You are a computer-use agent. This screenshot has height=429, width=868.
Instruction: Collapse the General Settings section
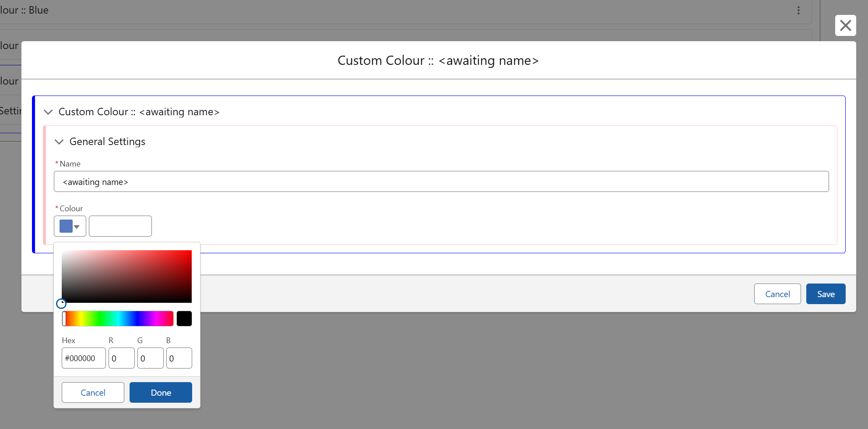coord(59,142)
